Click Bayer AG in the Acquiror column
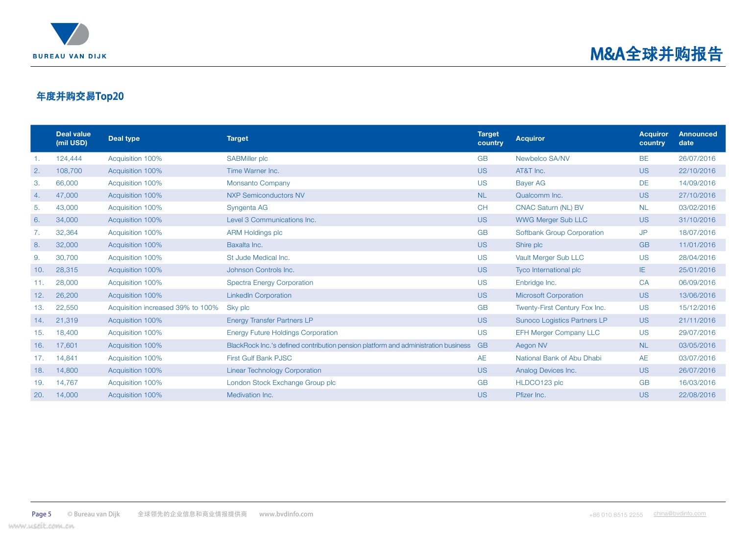This screenshot has height=535, width=756. click(x=530, y=183)
